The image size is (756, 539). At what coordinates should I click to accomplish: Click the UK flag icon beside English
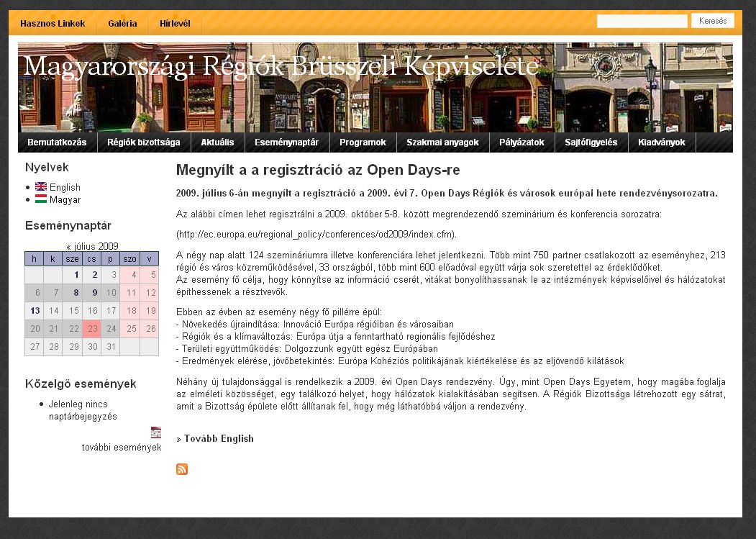pos(41,187)
